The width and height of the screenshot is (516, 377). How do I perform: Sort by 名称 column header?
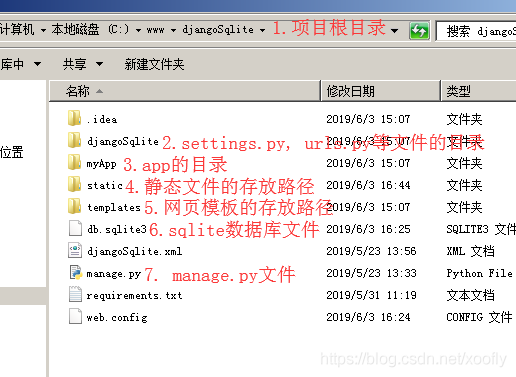(184, 91)
